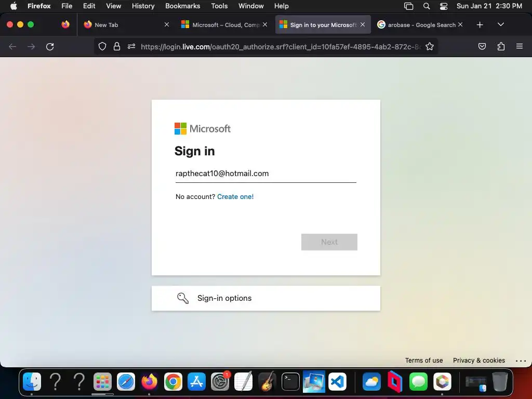Click the pinned Firefox tab icon
532x399 pixels.
point(65,24)
